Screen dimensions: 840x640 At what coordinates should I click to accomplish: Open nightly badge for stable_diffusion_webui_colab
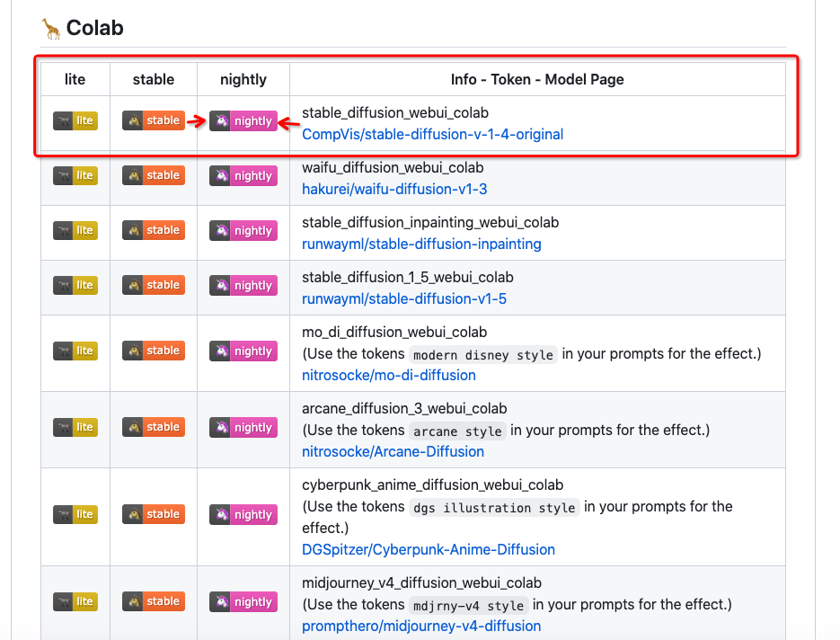243,121
